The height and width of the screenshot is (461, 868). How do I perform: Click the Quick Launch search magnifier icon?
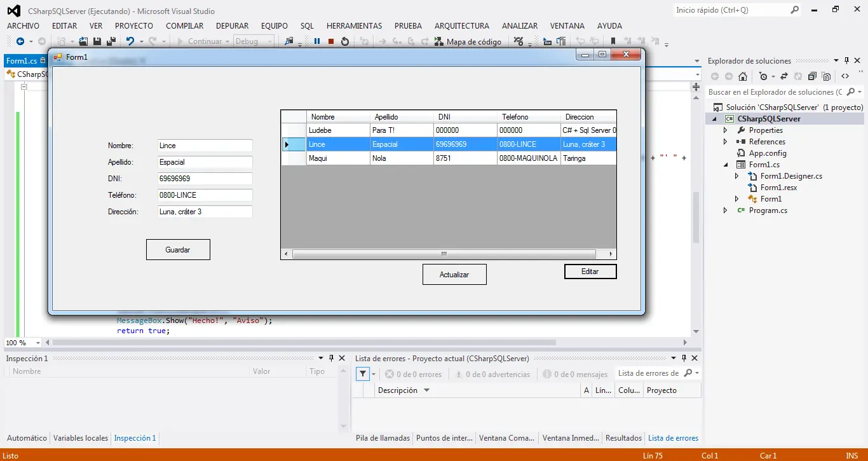pyautogui.click(x=794, y=10)
